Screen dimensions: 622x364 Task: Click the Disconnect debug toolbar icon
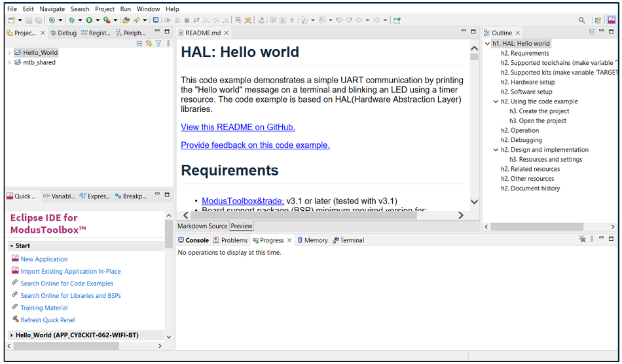pos(196,20)
